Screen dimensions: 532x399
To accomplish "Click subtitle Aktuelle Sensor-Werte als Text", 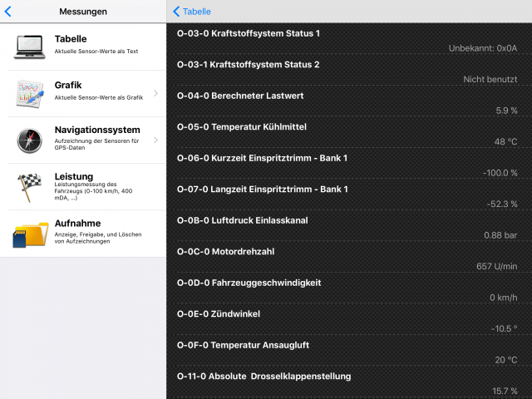I will point(96,52).
